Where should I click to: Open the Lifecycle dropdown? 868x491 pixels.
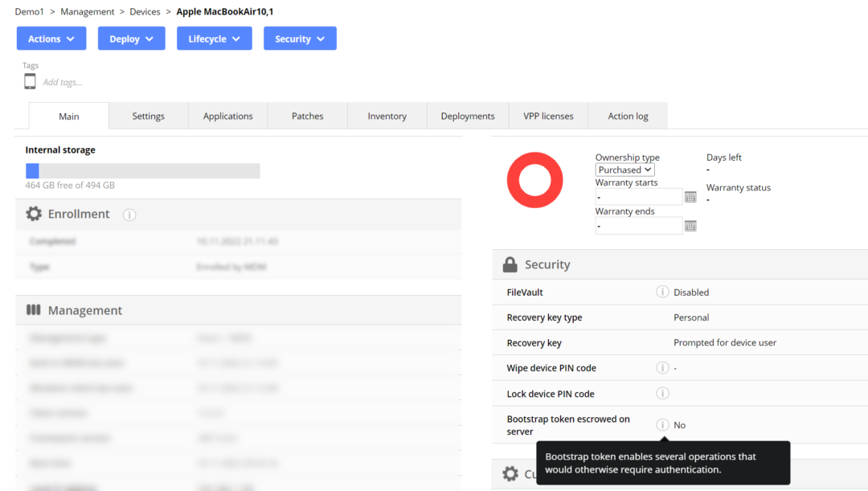click(214, 38)
